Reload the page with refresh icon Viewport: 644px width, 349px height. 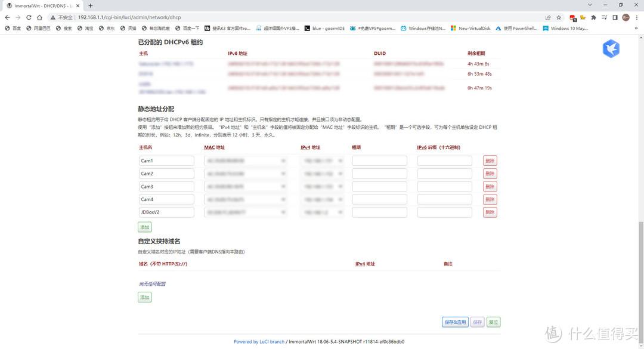pyautogui.click(x=29, y=17)
